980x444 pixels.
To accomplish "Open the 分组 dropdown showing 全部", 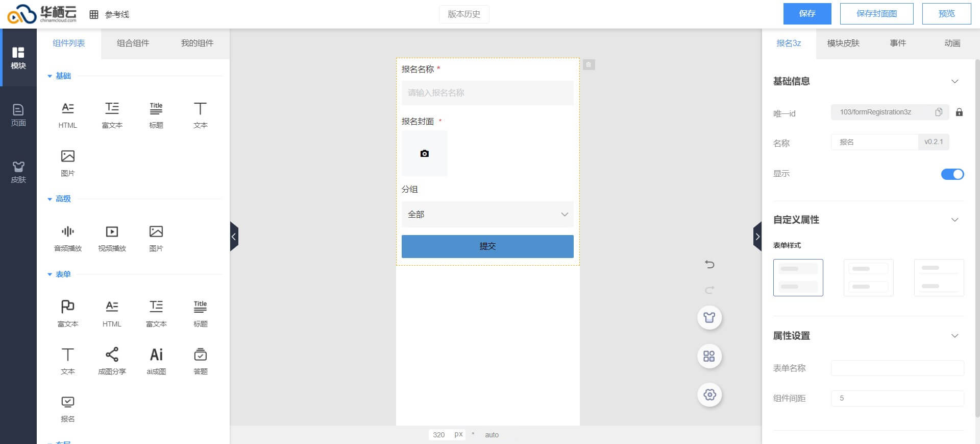I will tap(487, 215).
